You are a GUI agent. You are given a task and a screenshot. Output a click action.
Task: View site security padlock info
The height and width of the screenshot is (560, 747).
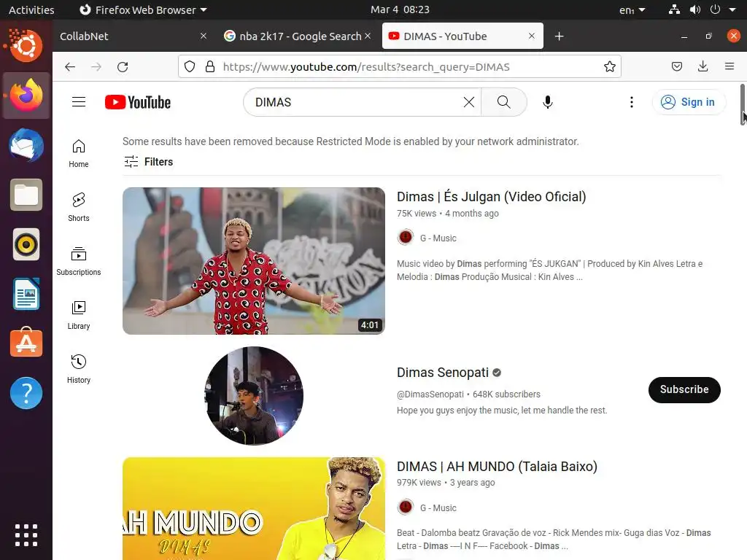click(209, 66)
